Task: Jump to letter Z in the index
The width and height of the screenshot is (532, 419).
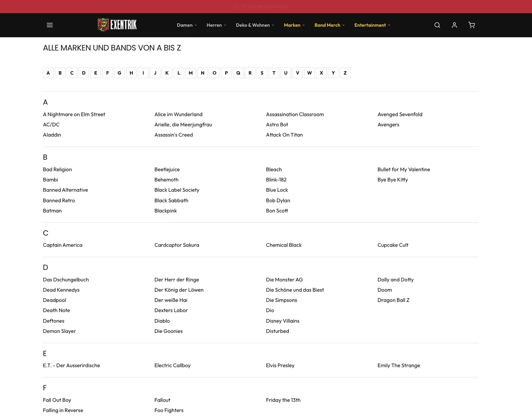Action: coord(345,73)
